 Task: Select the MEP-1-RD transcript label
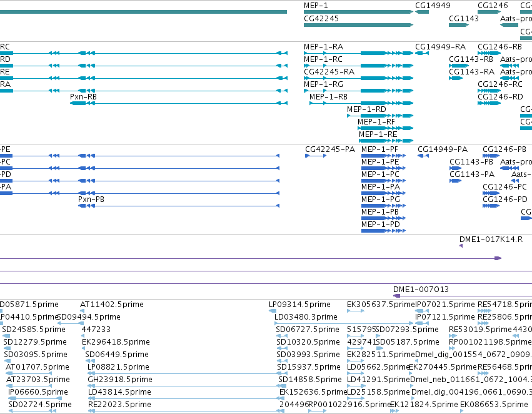pyautogui.click(x=366, y=109)
